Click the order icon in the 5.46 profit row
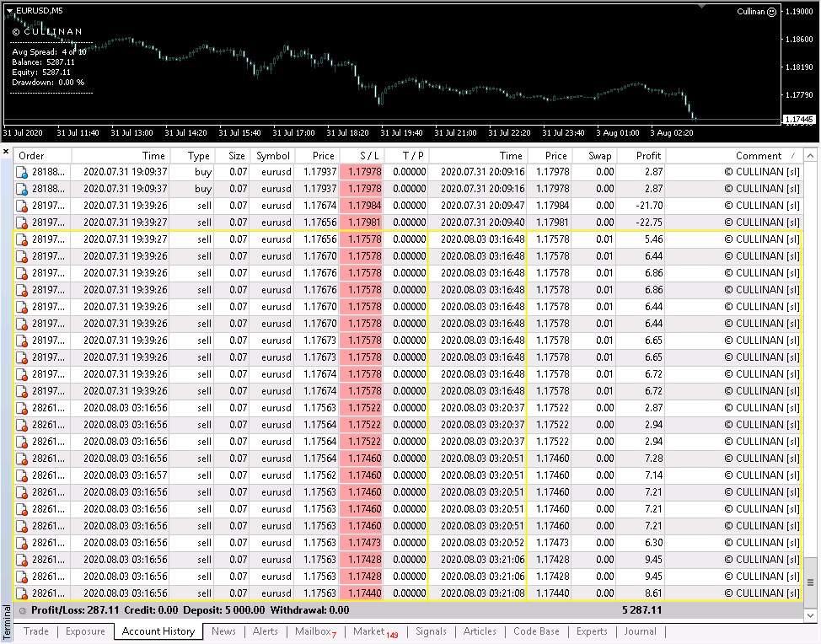 pyautogui.click(x=21, y=239)
